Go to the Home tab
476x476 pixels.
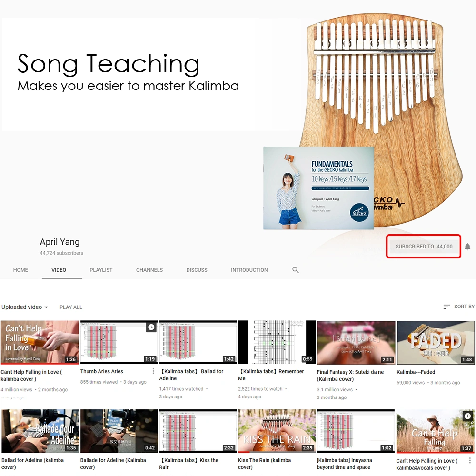pyautogui.click(x=20, y=270)
